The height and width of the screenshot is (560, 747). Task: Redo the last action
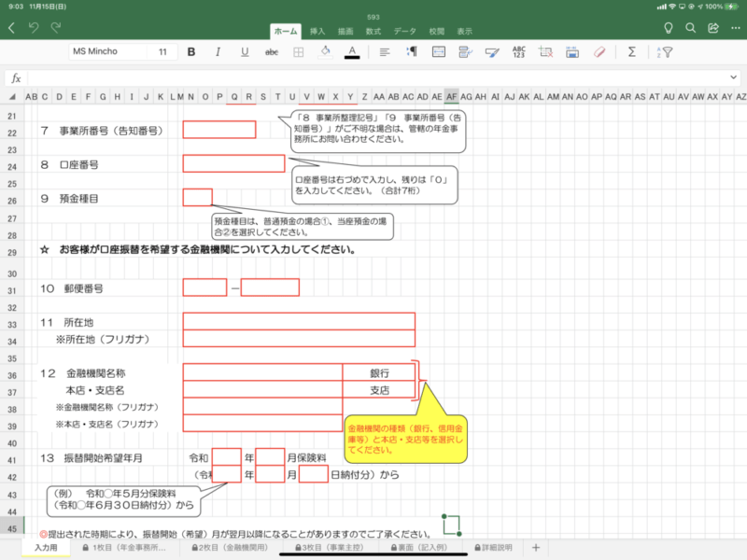click(56, 28)
